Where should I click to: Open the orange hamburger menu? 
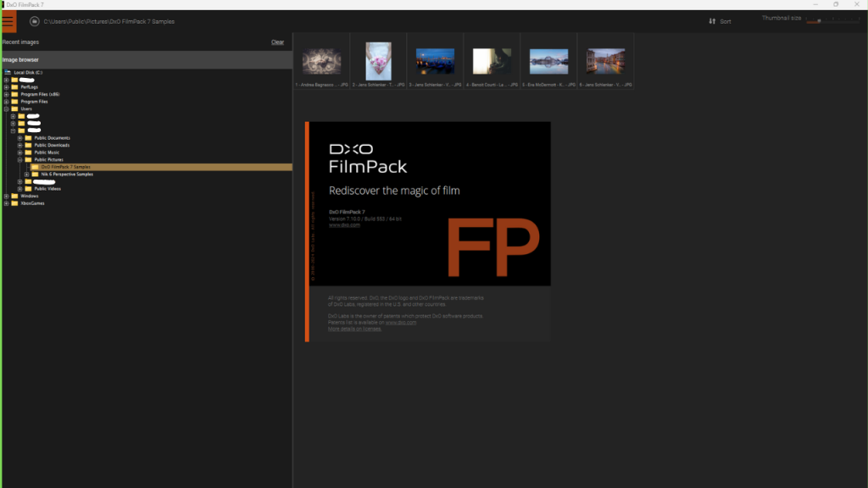(x=8, y=21)
